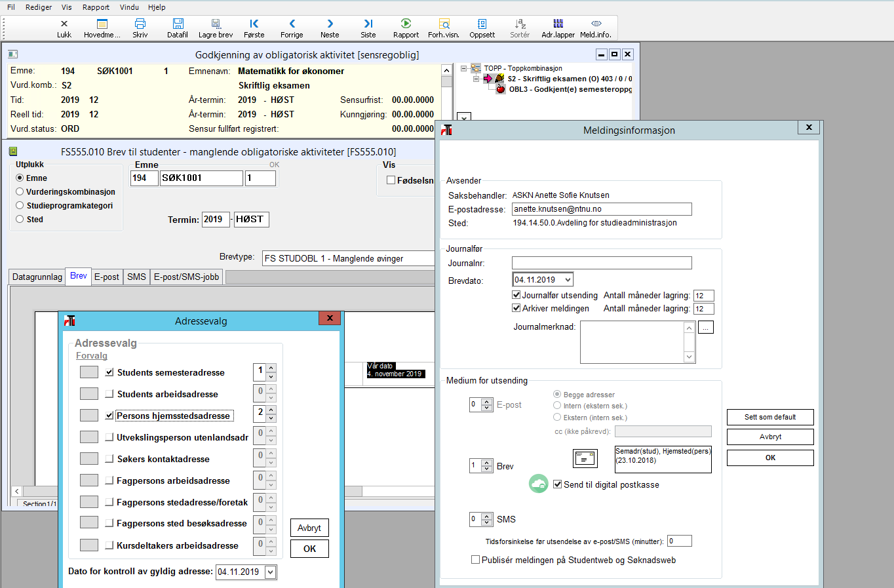Viewport: 894px width, 588px height.
Task: Click the envelope address icon beside Brev
Action: point(585,458)
